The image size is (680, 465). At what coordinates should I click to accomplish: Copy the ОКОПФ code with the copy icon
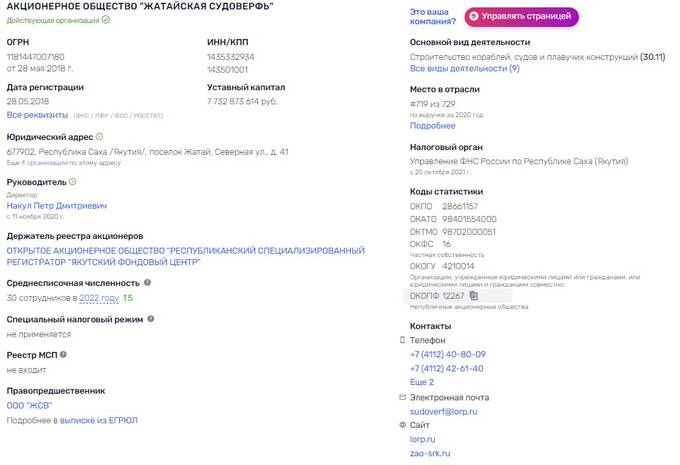point(474,295)
